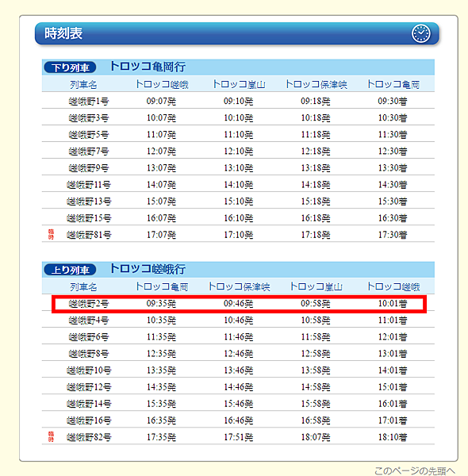Select the 嵯峨野82号 train name
Image resolution: width=468 pixels, height=476 pixels.
[89, 437]
